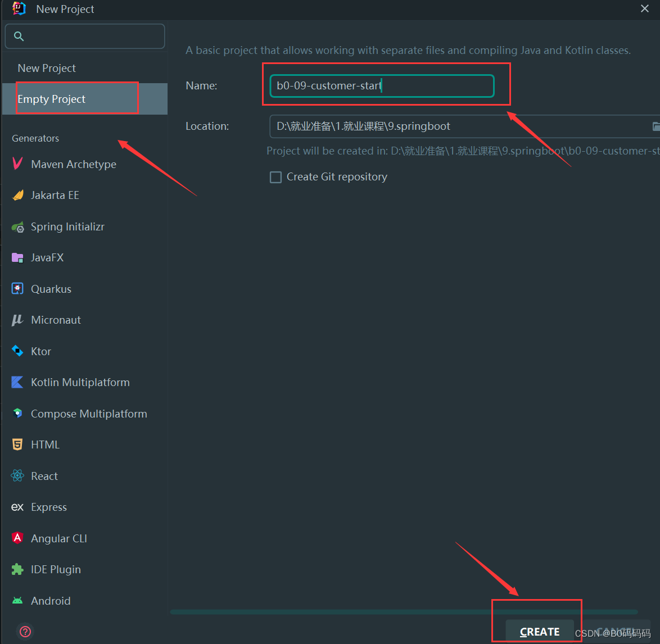Click the Jakarta EE icon
This screenshot has height=644, width=660.
tap(17, 195)
